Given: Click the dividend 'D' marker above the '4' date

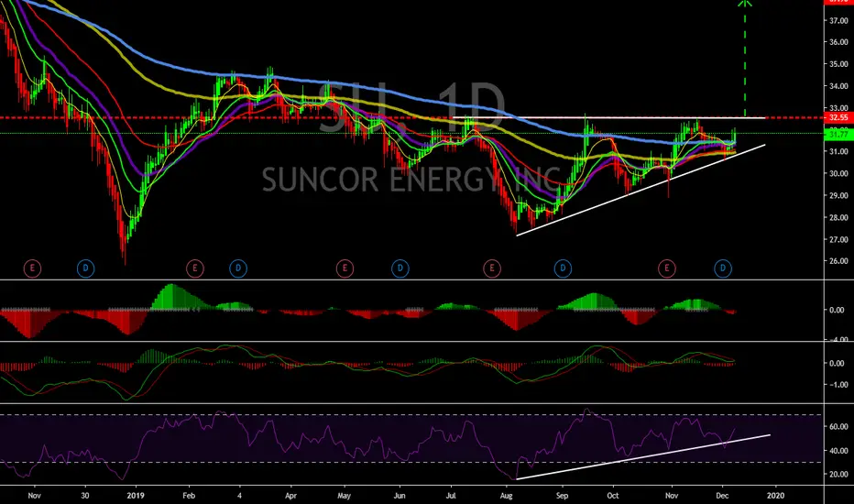Looking at the screenshot, I should [238, 268].
